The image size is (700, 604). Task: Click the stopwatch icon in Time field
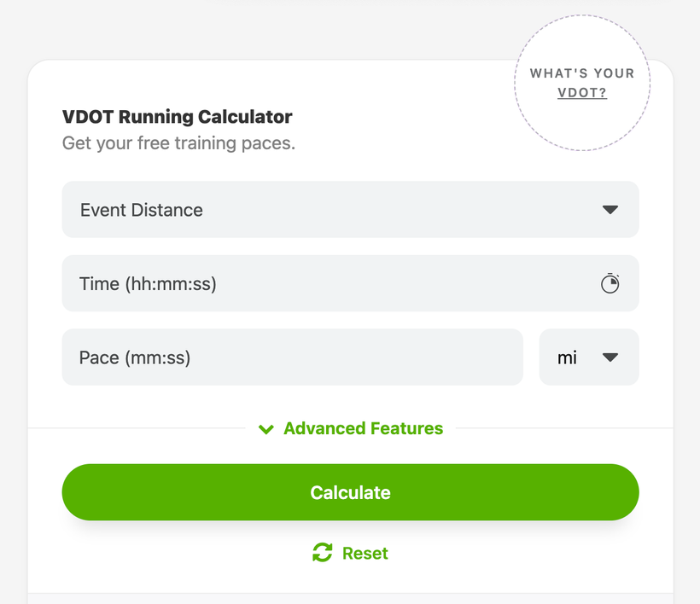[610, 283]
